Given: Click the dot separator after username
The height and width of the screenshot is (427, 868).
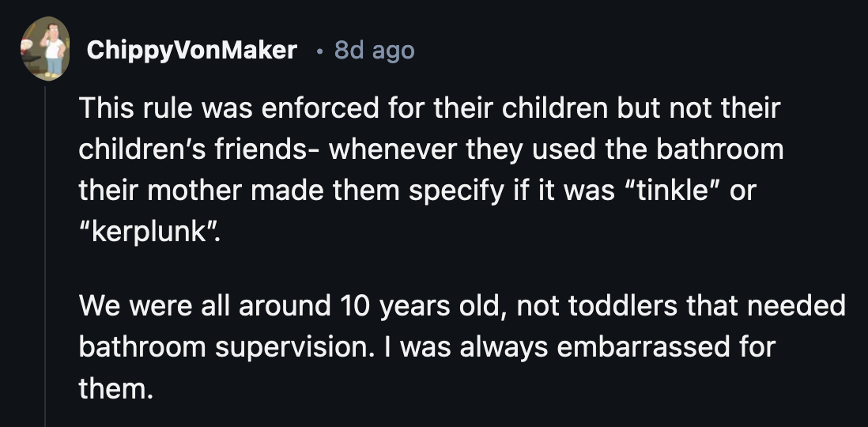Looking at the screenshot, I should coord(317,51).
